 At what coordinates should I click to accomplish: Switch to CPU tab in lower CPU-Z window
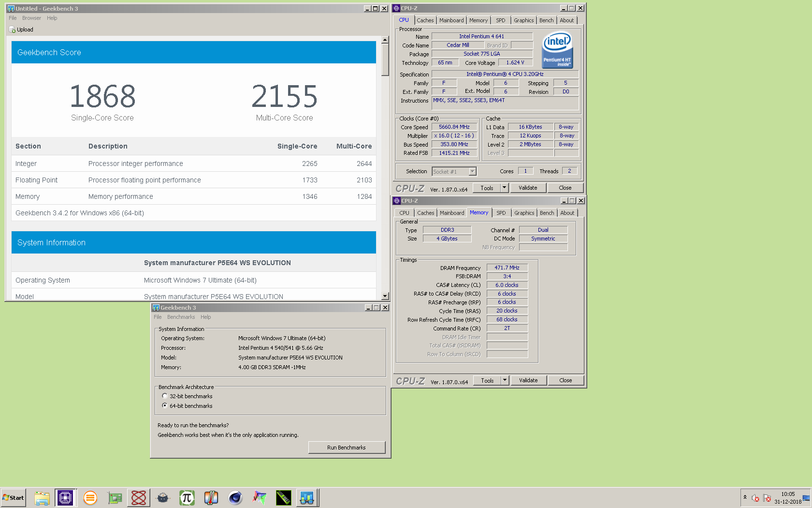(405, 213)
